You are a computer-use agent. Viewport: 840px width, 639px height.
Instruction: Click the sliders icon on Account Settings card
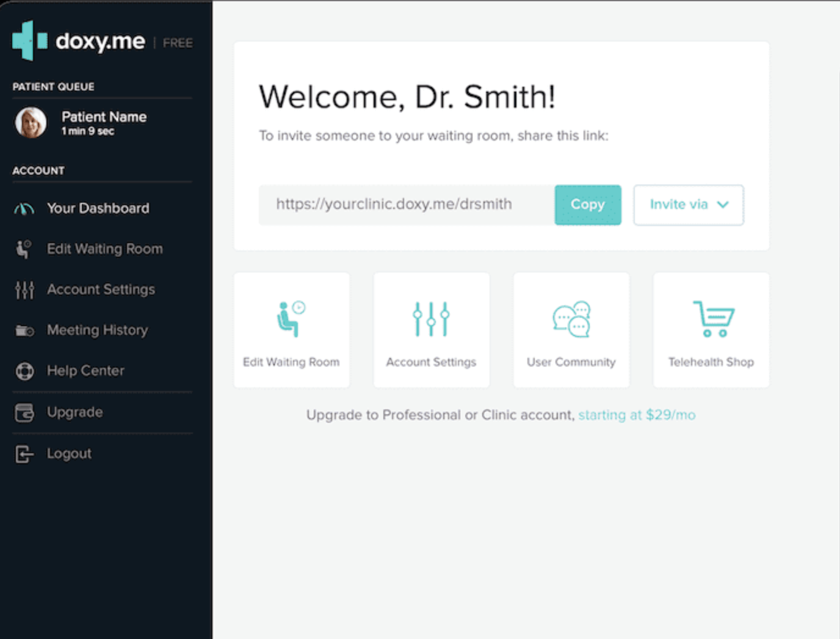coord(431,319)
